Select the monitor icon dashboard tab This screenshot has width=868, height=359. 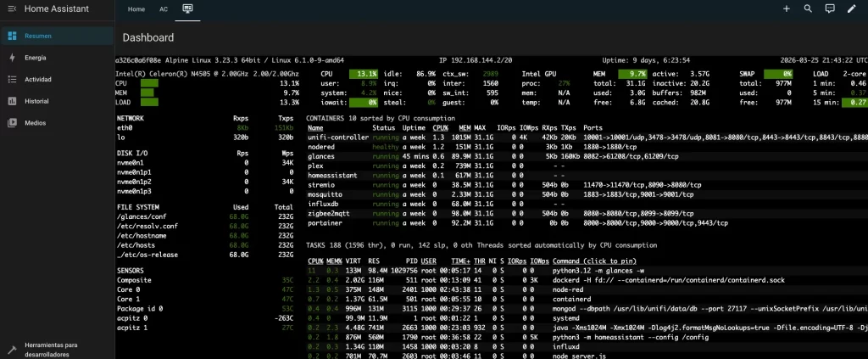187,8
